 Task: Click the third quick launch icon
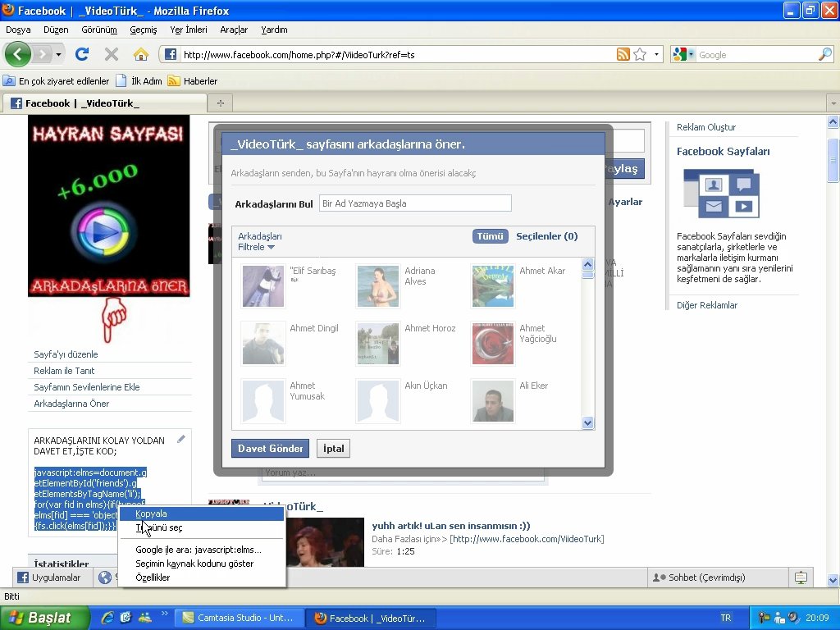(144, 618)
